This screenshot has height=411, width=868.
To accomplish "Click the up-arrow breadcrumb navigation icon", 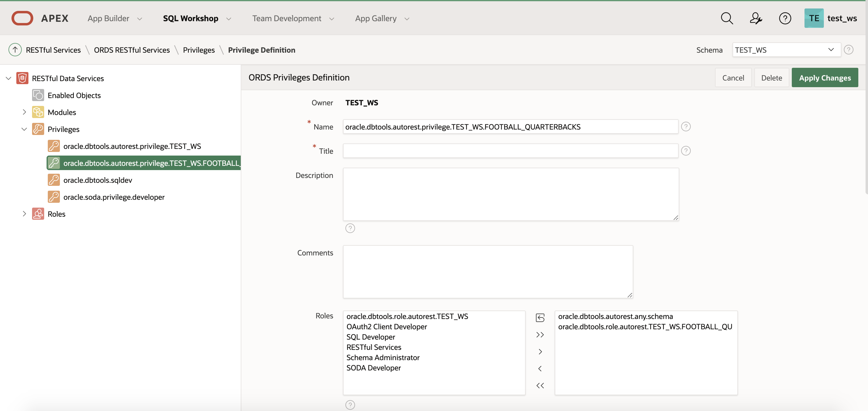I will pyautogui.click(x=15, y=50).
